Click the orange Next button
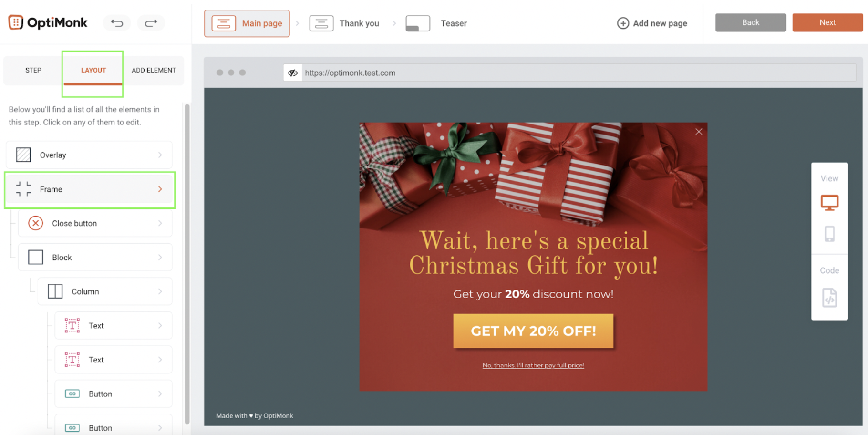Viewport: 868px width, 435px height. (827, 22)
